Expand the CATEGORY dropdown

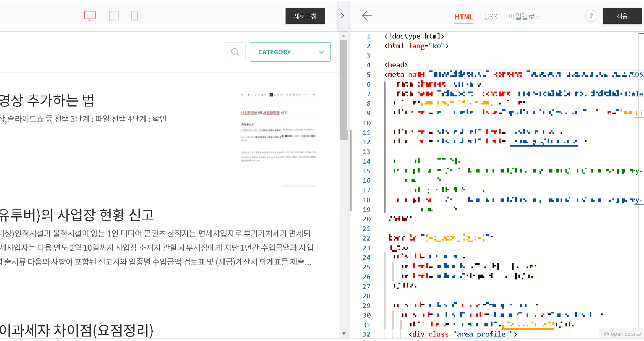pos(290,52)
